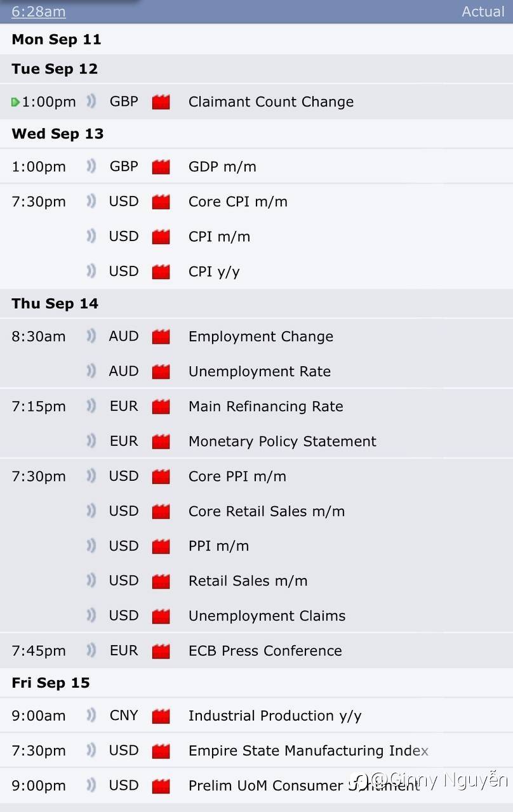Open the Unemployment Rate event for AUD

click(259, 372)
